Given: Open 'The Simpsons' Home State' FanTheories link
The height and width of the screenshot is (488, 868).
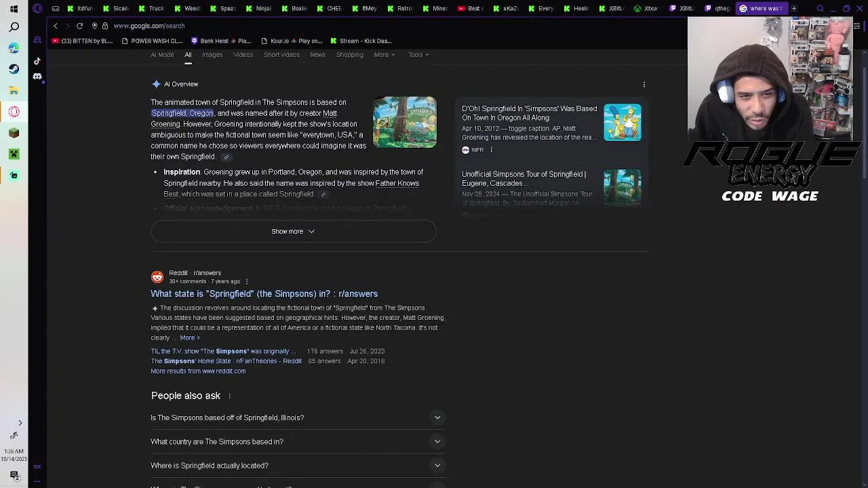Looking at the screenshot, I should [x=226, y=362].
